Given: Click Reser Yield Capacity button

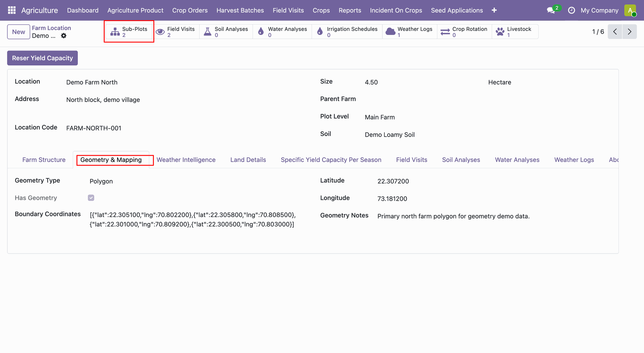Looking at the screenshot, I should click(x=43, y=58).
